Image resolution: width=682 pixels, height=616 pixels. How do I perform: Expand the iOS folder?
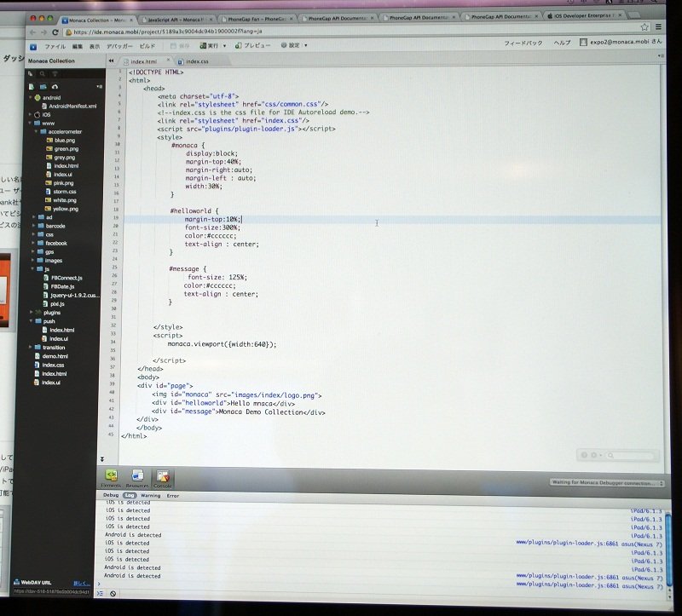tap(30, 115)
